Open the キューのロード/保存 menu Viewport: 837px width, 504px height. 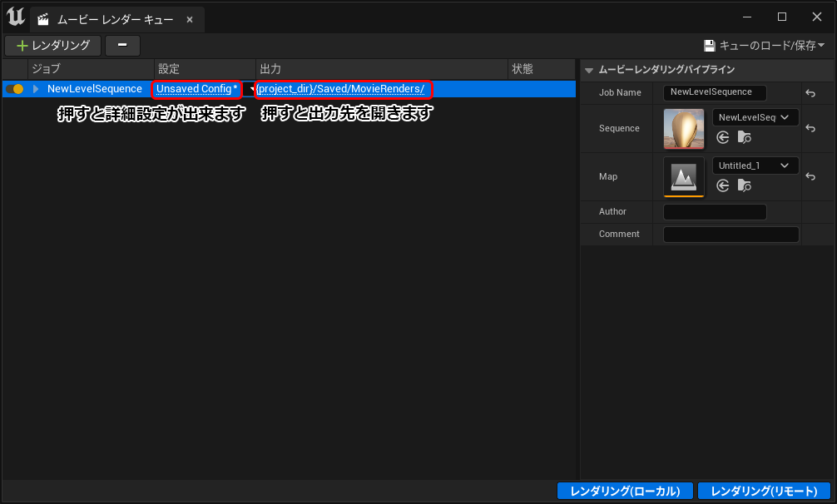764,46
